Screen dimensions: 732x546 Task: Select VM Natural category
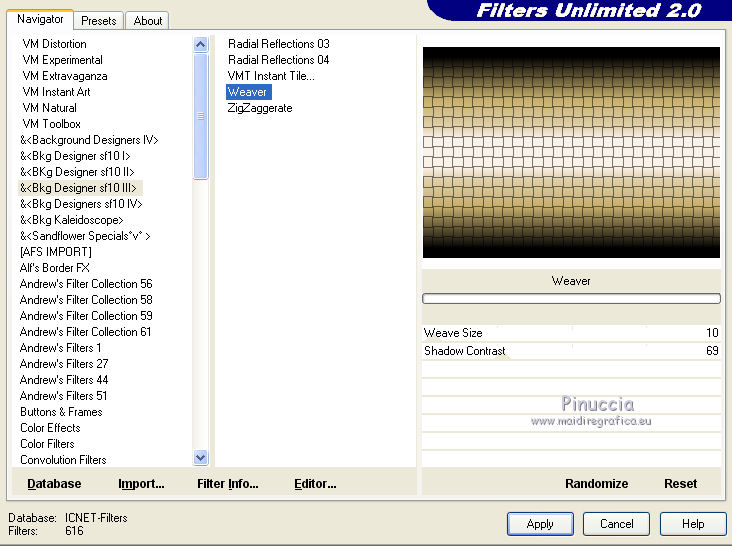pyautogui.click(x=49, y=108)
